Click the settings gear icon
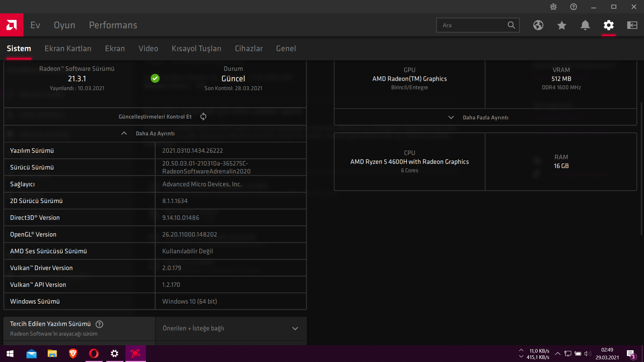Screen dimensions: 644x362 [x=609, y=25]
